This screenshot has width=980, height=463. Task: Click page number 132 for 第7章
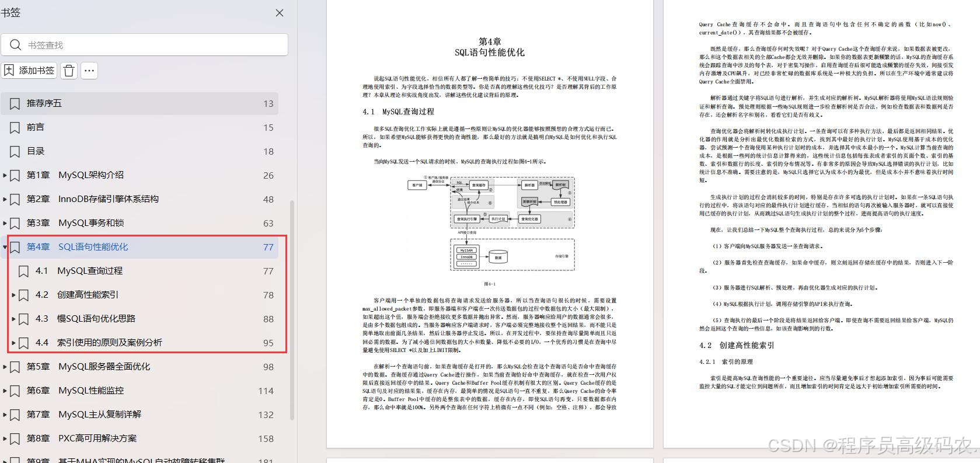(x=266, y=415)
